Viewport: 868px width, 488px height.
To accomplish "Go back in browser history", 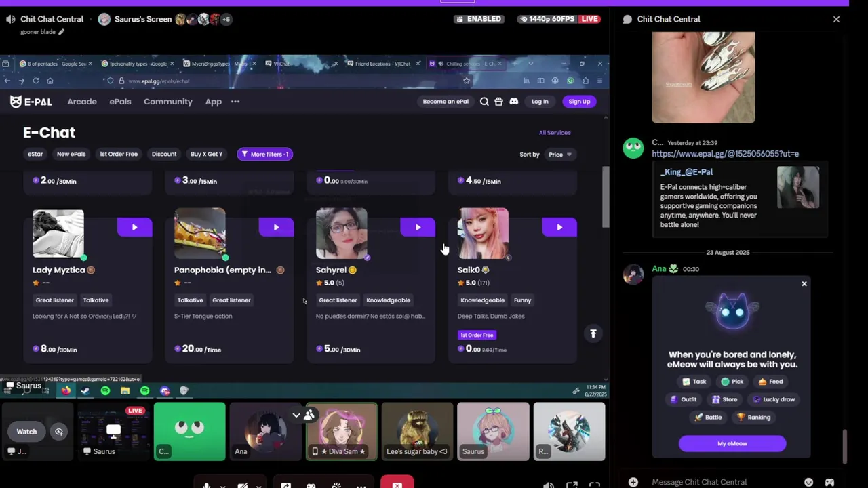I will tap(7, 81).
